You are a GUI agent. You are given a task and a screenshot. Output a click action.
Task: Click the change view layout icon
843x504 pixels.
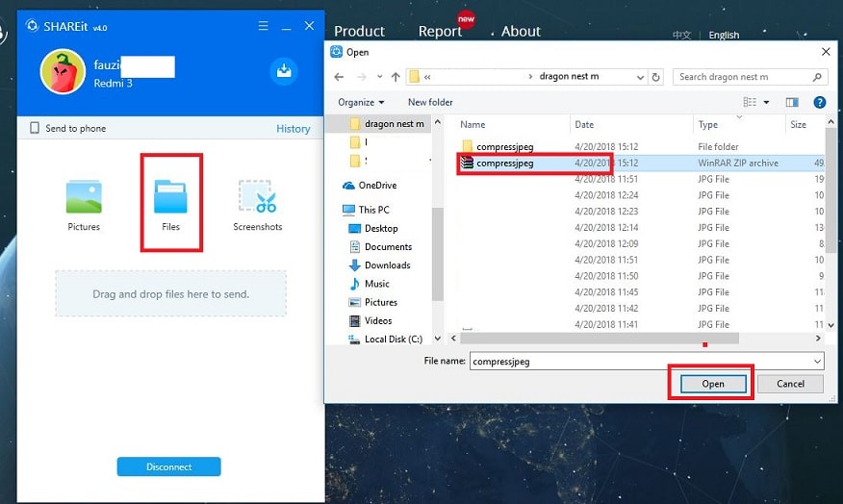(x=750, y=102)
